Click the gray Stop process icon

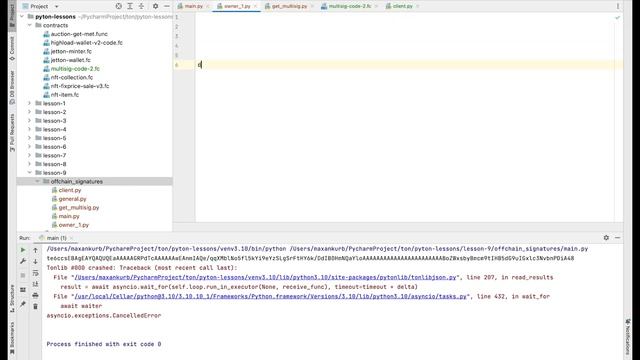[23, 276]
